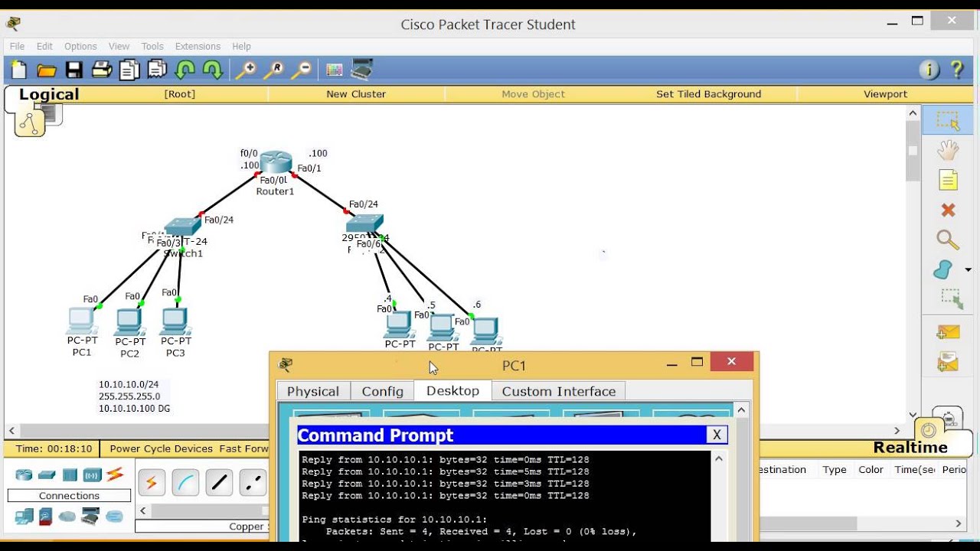This screenshot has height=551, width=980.
Task: Select the PC3 device on the workspace
Action: 175,321
